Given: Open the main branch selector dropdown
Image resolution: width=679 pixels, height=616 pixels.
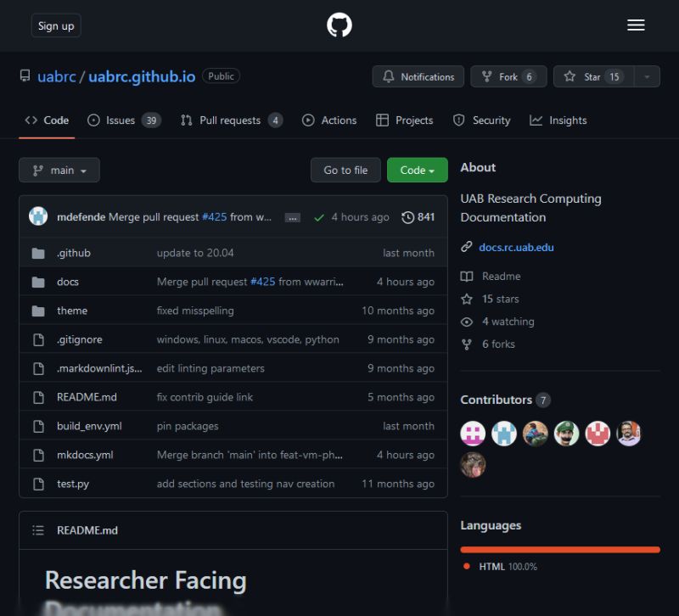Looking at the screenshot, I should pos(59,170).
